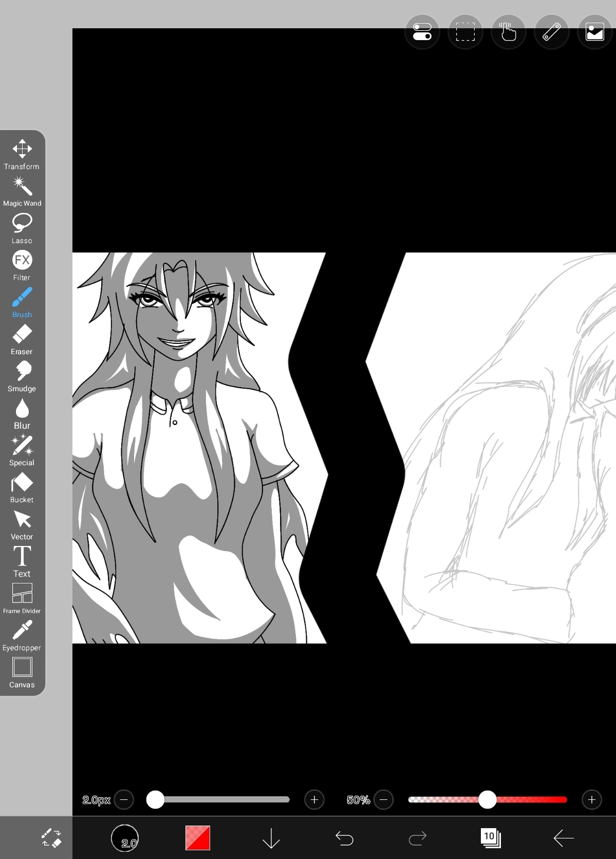Open the red color swatch
The height and width of the screenshot is (859, 616).
[198, 838]
